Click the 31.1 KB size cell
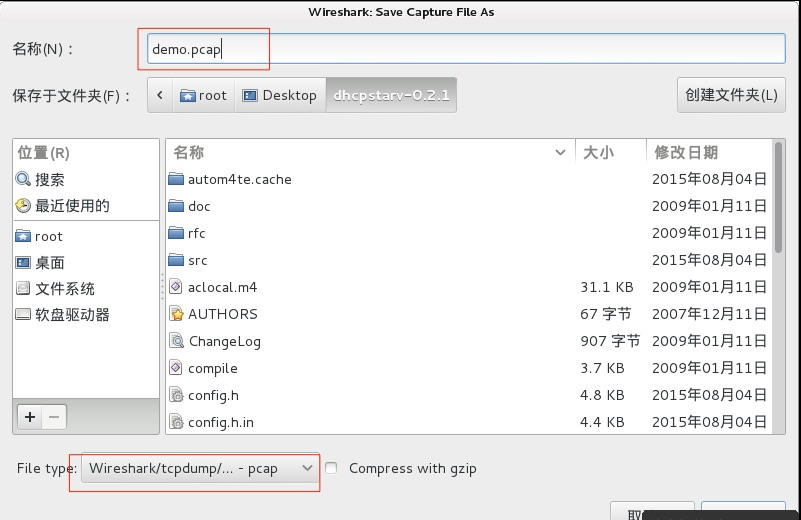The width and height of the screenshot is (801, 520). coord(606,287)
